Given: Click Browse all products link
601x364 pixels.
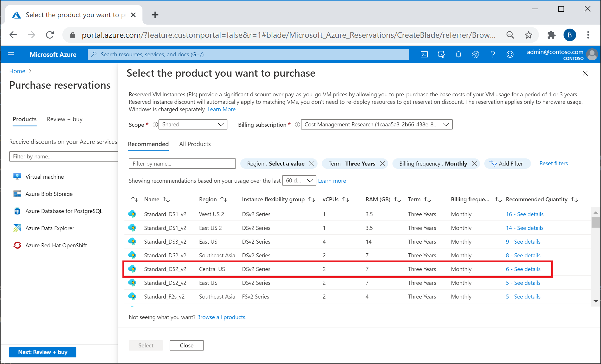Looking at the screenshot, I should 221,316.
